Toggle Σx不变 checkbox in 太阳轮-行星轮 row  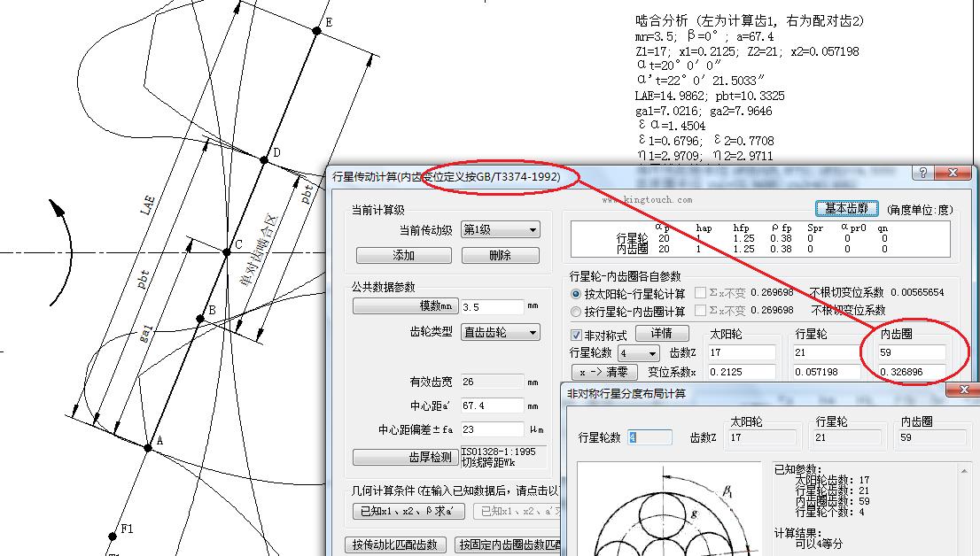[701, 292]
